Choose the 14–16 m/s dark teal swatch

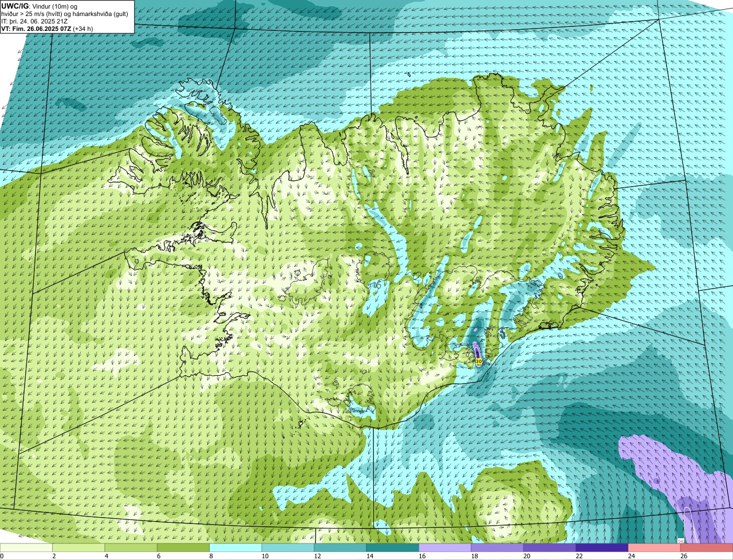(x=392, y=548)
